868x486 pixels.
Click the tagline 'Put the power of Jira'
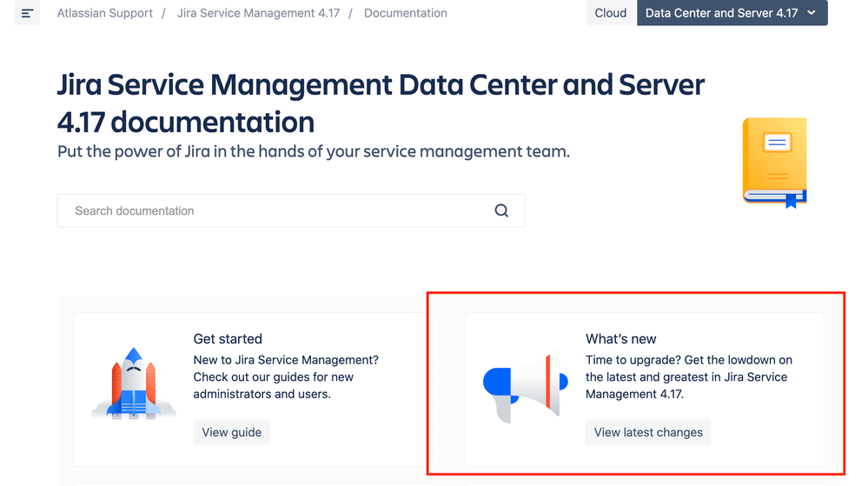point(314,151)
